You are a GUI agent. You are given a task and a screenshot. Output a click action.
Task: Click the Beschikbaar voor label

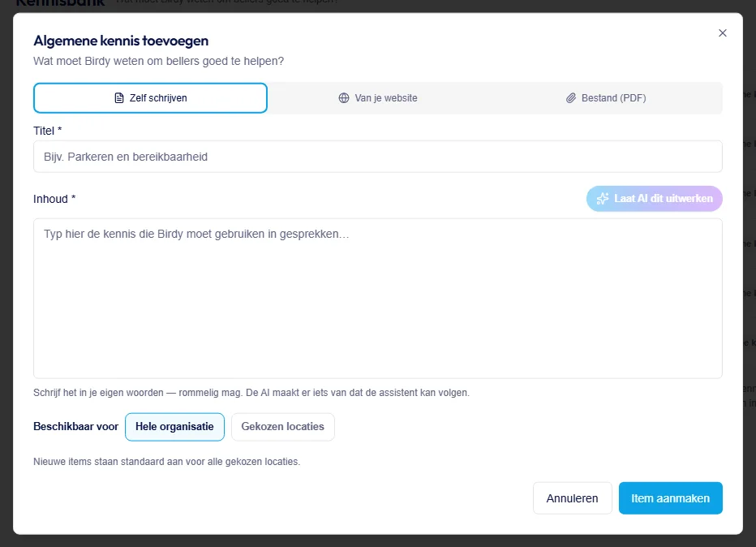pyautogui.click(x=75, y=427)
